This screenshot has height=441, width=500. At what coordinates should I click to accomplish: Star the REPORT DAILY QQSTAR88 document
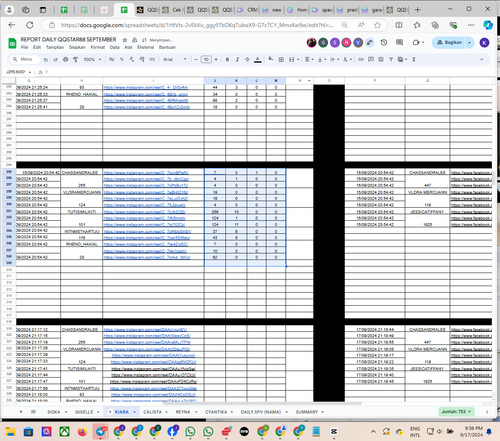point(125,40)
